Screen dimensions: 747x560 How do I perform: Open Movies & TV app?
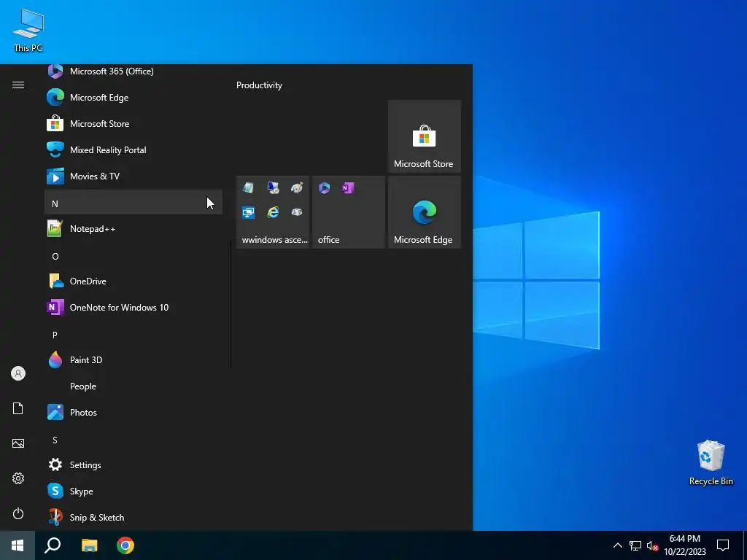click(x=133, y=176)
